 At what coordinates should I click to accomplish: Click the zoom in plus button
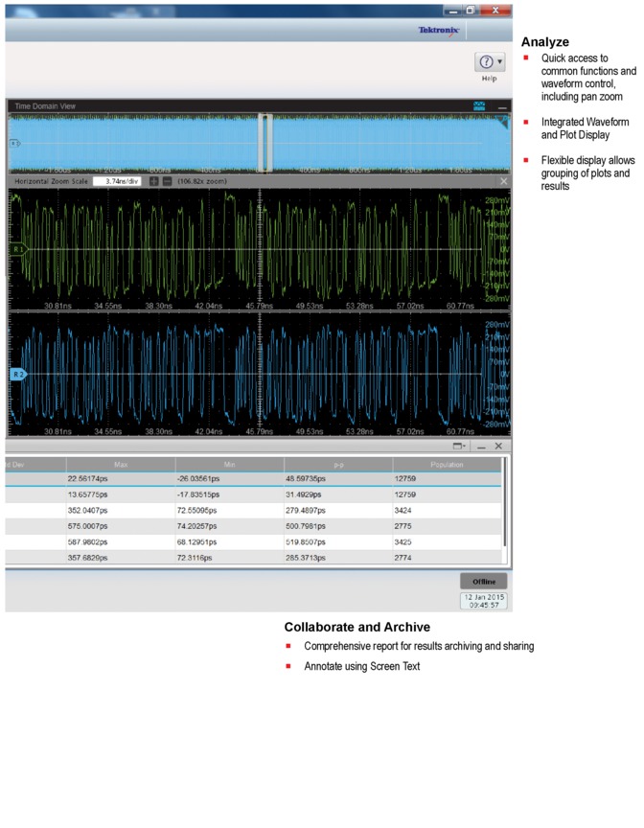pos(153,180)
